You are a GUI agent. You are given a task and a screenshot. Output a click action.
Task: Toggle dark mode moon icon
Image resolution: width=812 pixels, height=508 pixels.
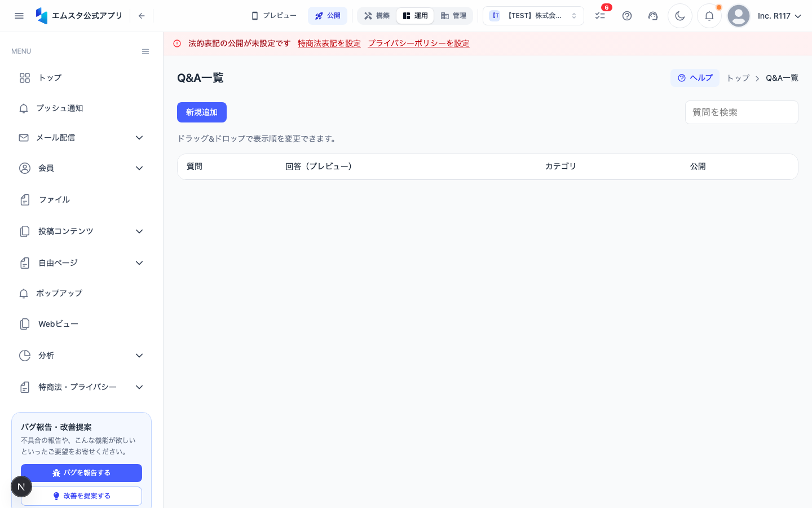[x=680, y=16]
